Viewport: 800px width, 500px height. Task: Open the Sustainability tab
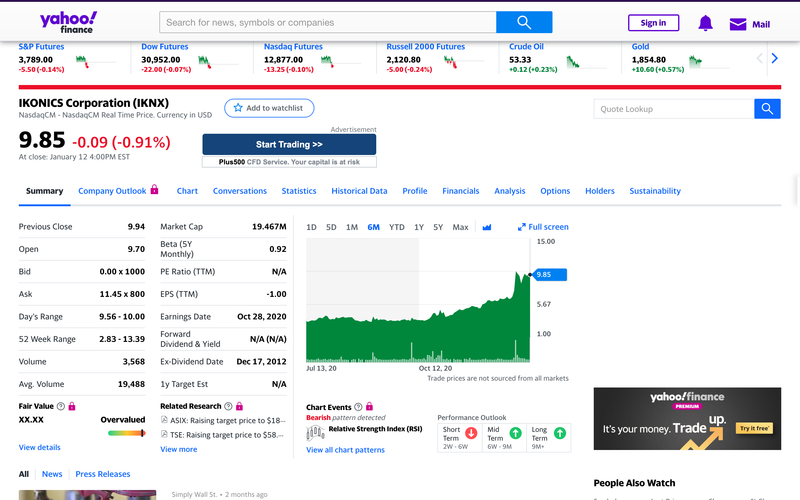point(655,191)
